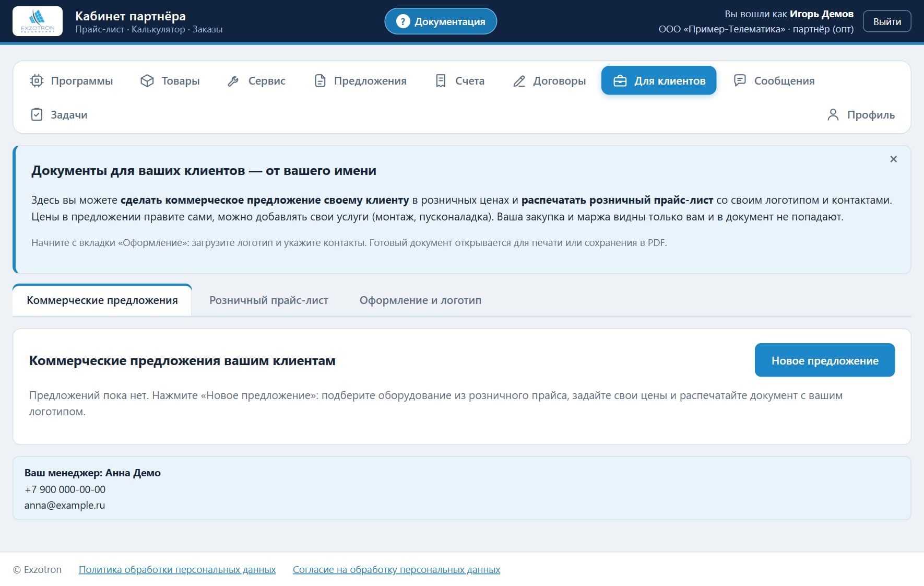Image resolution: width=924 pixels, height=586 pixels.
Task: Click the Договоры pencil icon
Action: point(519,81)
